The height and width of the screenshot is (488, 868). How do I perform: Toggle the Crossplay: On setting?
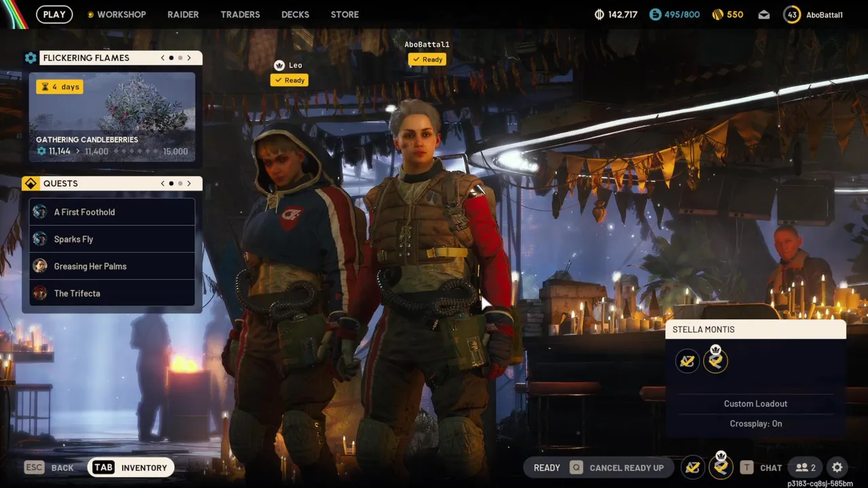(x=755, y=424)
